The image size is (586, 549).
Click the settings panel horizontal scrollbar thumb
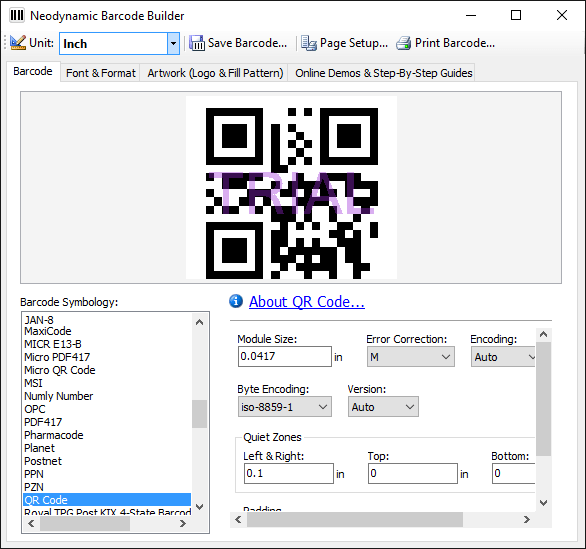pos(355,519)
